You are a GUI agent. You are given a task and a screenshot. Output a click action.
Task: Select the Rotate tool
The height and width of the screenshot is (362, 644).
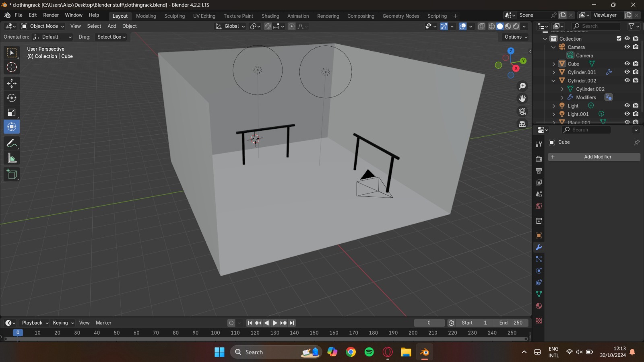coord(12,98)
